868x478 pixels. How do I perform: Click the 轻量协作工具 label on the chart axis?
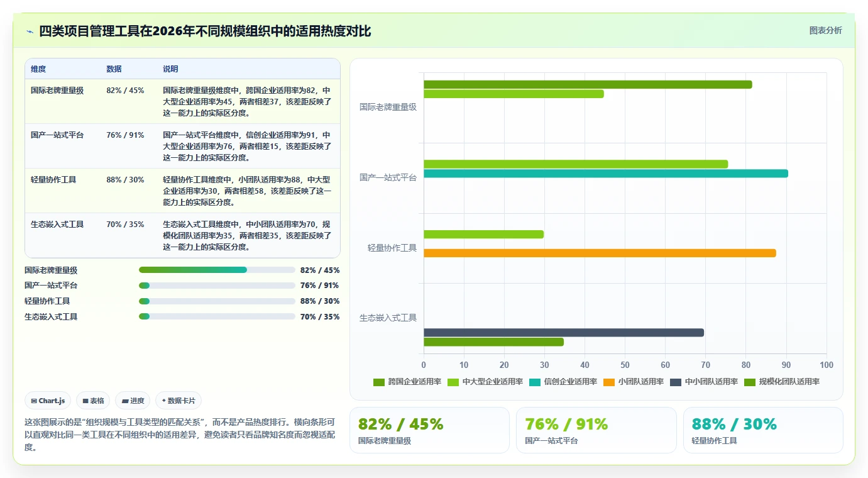coord(392,248)
